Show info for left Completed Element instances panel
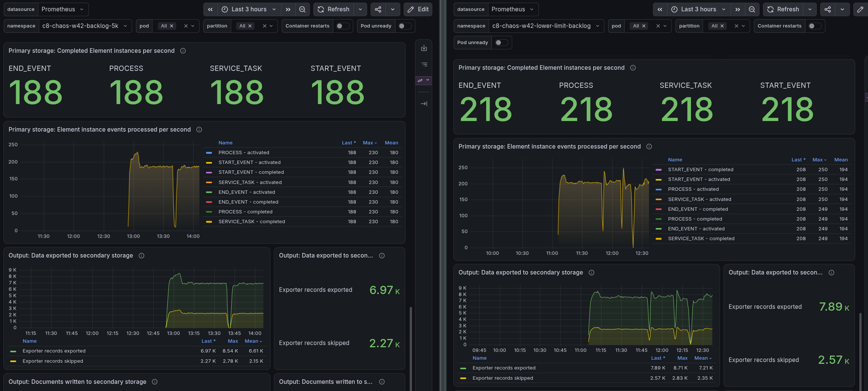The image size is (868, 391). [x=183, y=51]
